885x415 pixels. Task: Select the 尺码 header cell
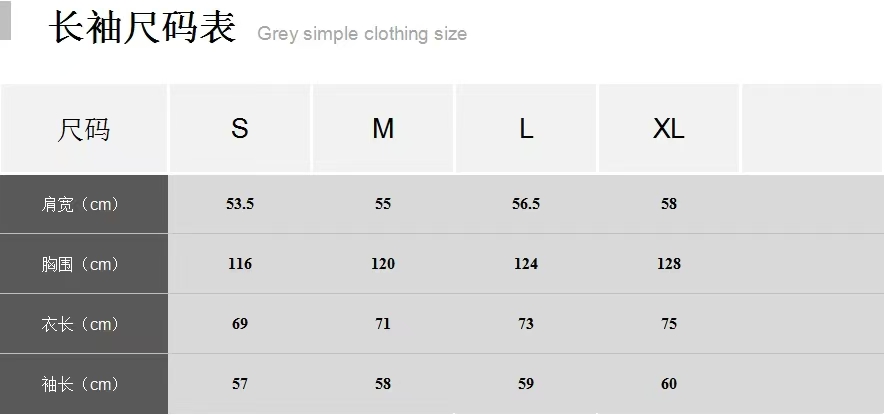pyautogui.click(x=84, y=129)
